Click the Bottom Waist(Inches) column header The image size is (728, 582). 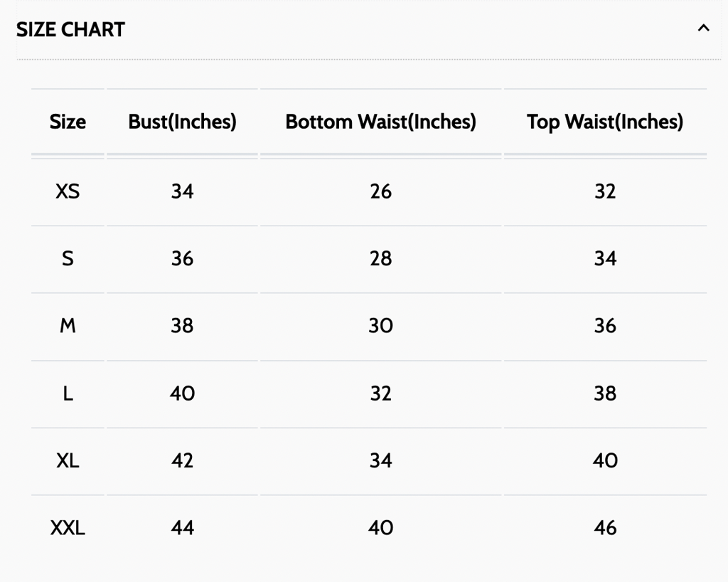point(381,122)
